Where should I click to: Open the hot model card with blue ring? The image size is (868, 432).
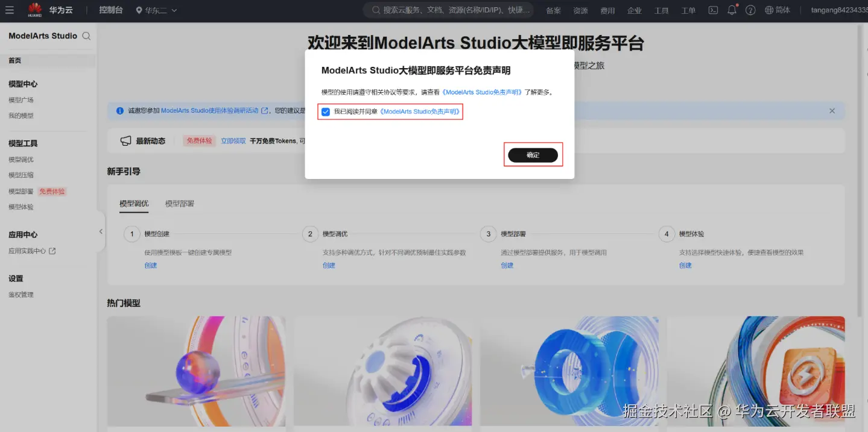click(x=569, y=371)
